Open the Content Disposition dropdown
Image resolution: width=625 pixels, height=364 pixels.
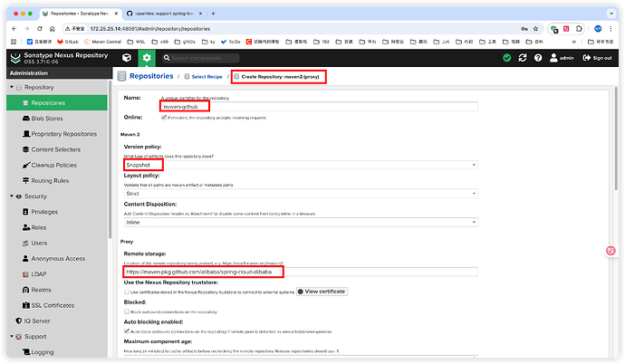pos(301,222)
